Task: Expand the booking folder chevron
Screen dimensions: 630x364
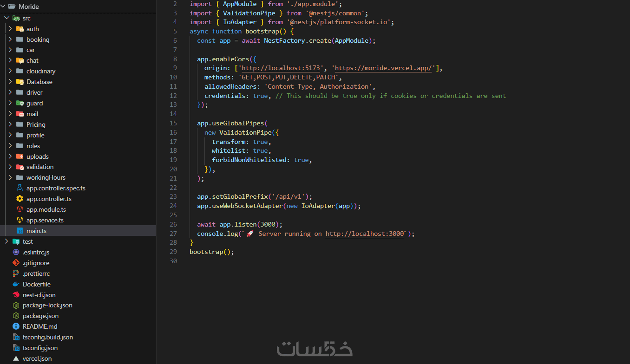Action: click(10, 39)
